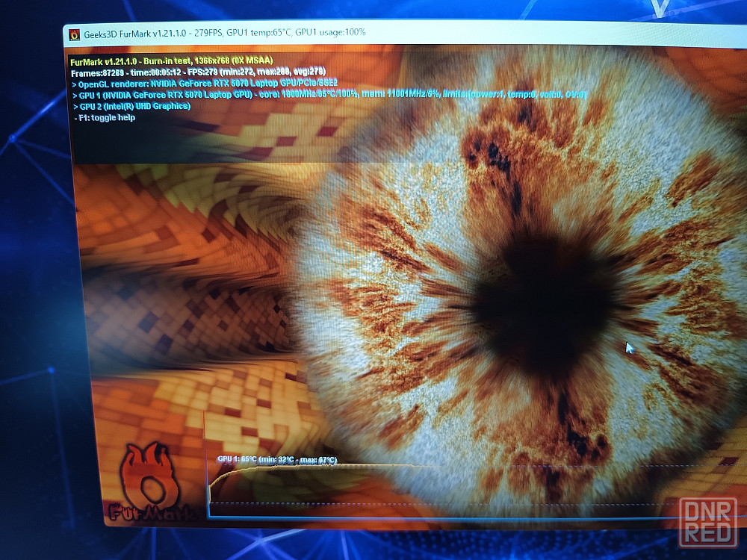This screenshot has width=747, height=560.
Task: Select the GPU 2 Intel UHD Graphics line
Action: click(x=131, y=106)
